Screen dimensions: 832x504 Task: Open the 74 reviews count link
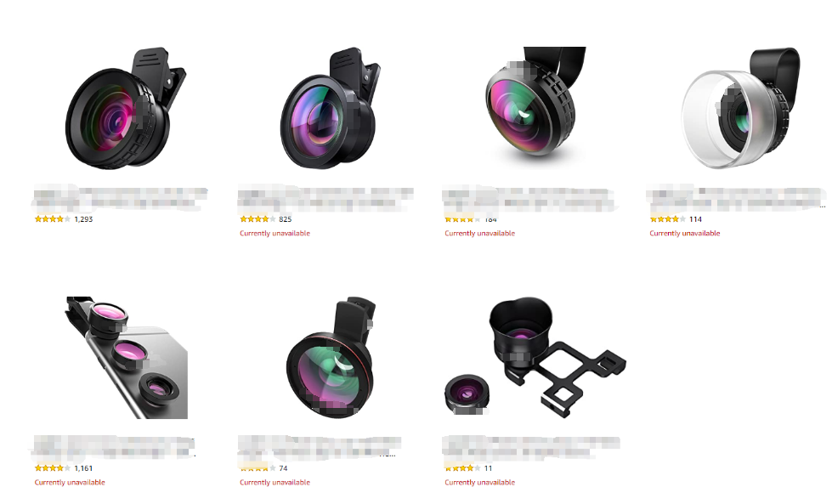tap(283, 468)
